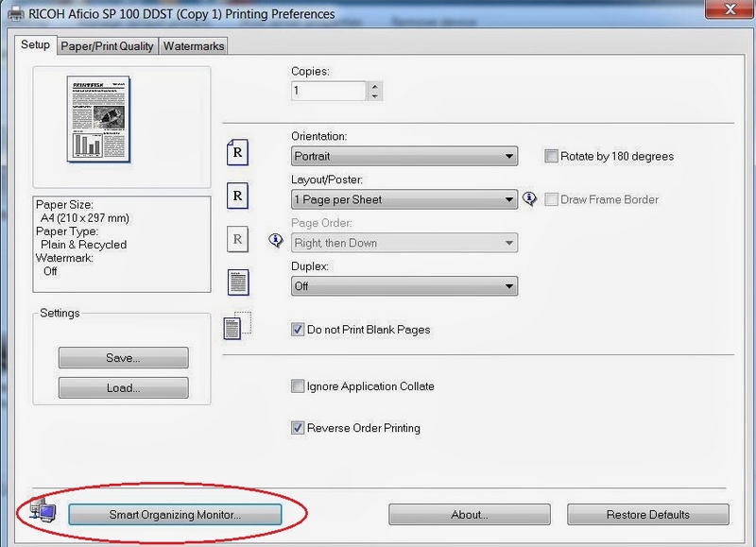Click the portrait orientation page icon

click(238, 152)
